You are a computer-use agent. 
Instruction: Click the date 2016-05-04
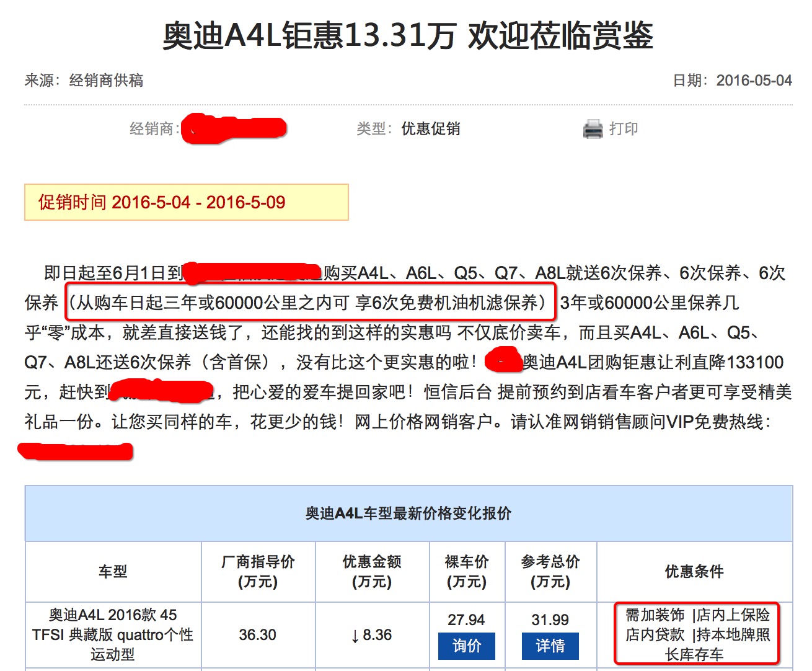pos(754,80)
